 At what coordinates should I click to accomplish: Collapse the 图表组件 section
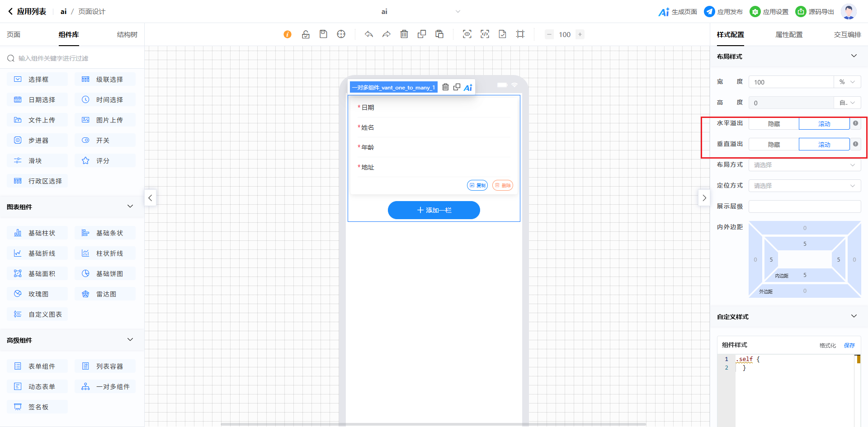(x=130, y=206)
